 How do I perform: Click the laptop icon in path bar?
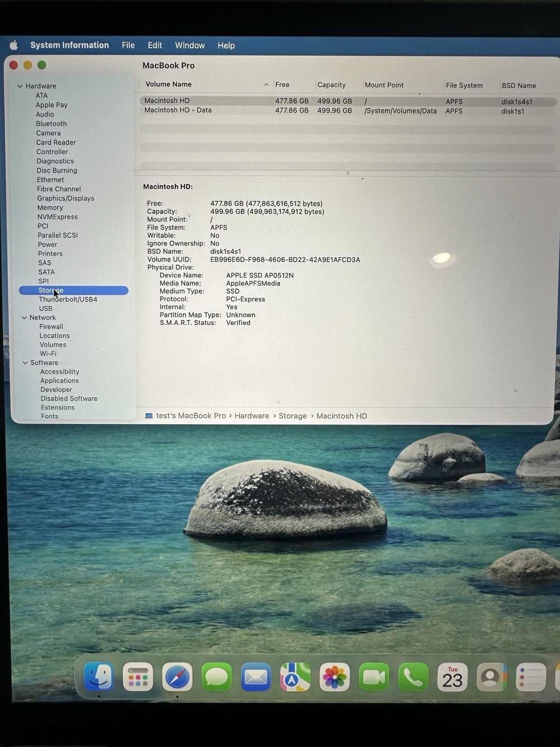pos(149,416)
